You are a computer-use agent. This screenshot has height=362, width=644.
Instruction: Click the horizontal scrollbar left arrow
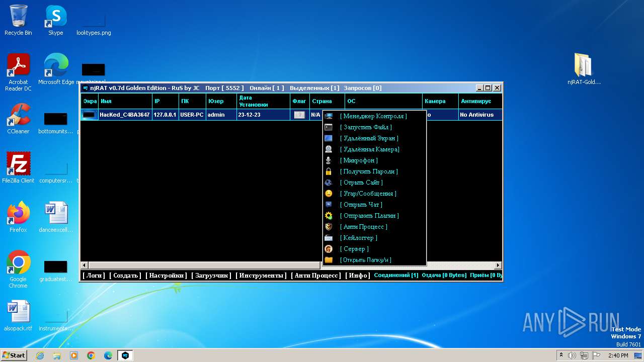85,265
